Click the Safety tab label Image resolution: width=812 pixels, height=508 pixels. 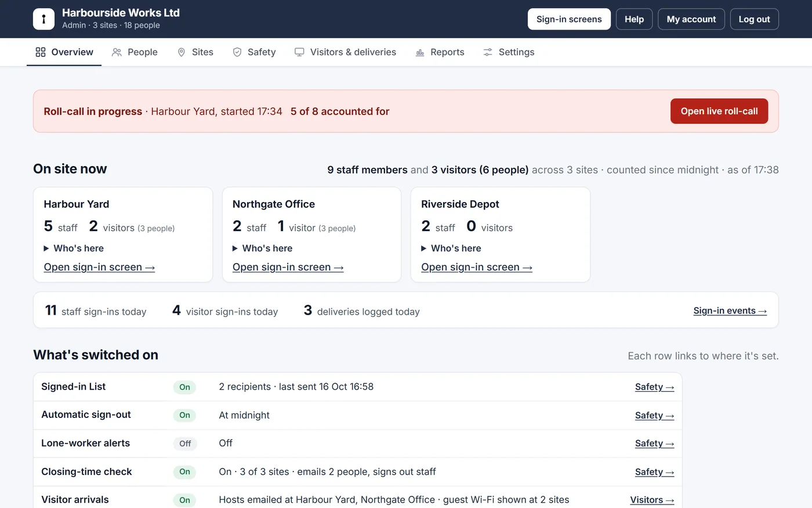262,52
